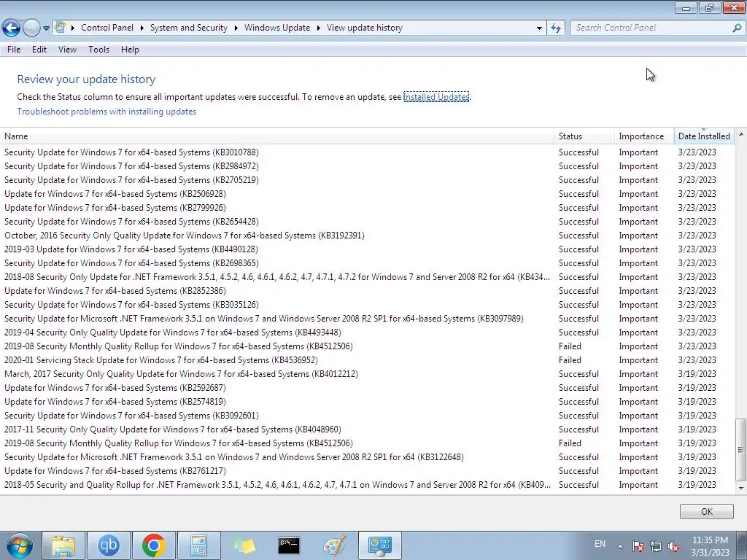The image size is (747, 560).
Task: Click the OK button
Action: [x=706, y=511]
